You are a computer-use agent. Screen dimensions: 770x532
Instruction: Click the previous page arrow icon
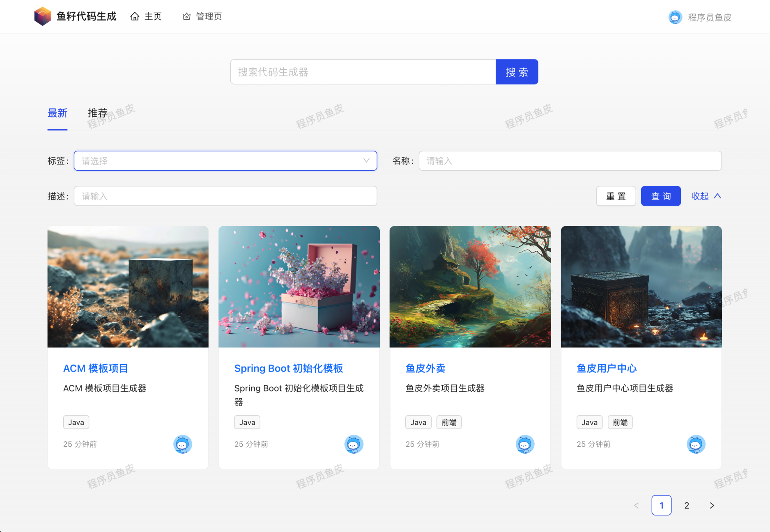coord(637,505)
